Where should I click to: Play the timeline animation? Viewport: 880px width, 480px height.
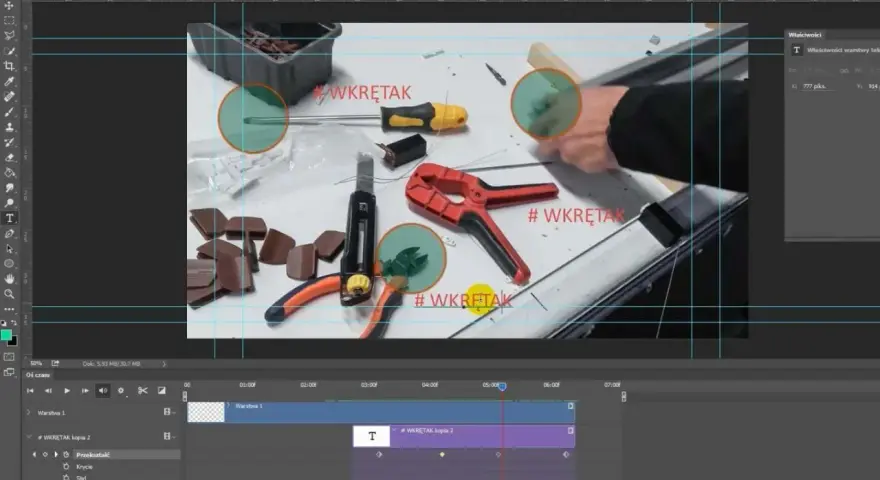pos(67,390)
